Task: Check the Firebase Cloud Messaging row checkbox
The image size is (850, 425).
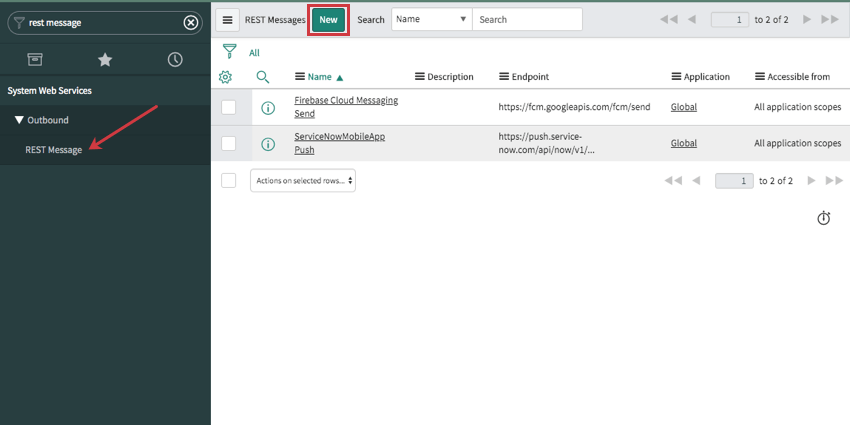Action: [229, 107]
